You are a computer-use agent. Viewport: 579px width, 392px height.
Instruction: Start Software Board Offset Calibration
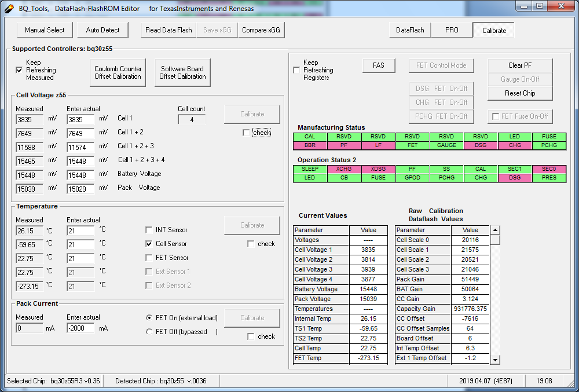point(182,72)
